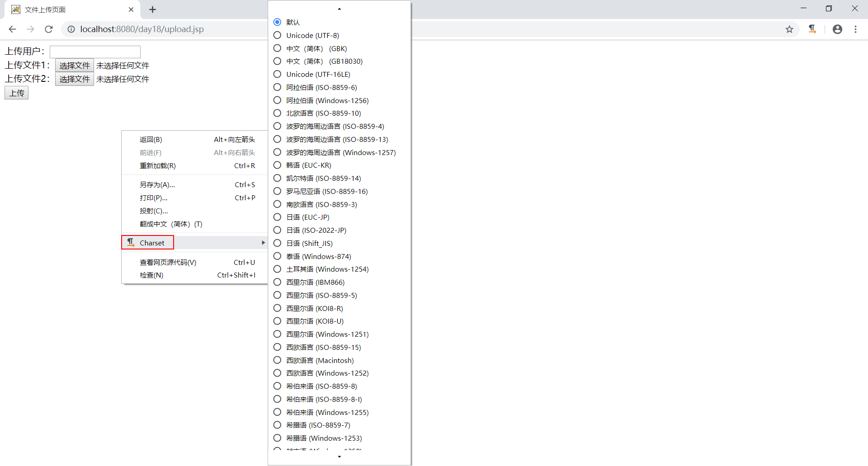Select the 中文(简体) (GBK) encoding
Image resolution: width=868 pixels, height=466 pixels.
277,48
